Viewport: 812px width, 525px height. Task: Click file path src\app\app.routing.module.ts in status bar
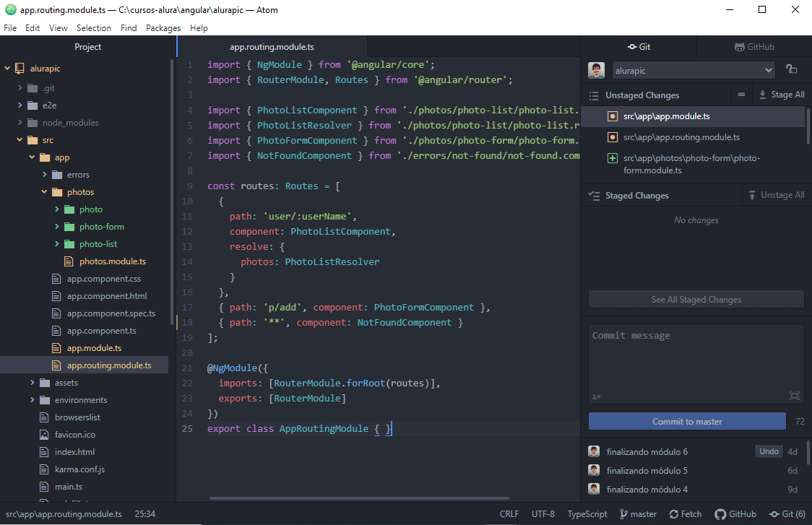click(x=64, y=513)
